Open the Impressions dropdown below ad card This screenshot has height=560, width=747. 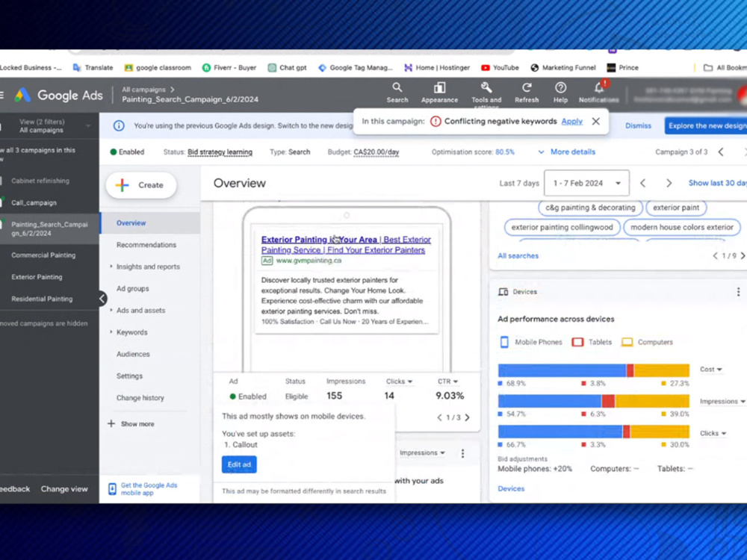tap(422, 453)
